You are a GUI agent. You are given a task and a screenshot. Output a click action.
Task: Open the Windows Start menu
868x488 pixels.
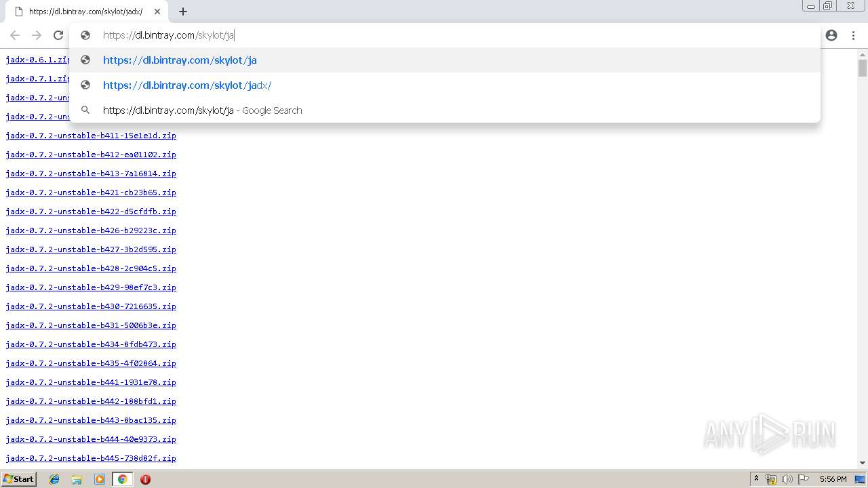(18, 479)
